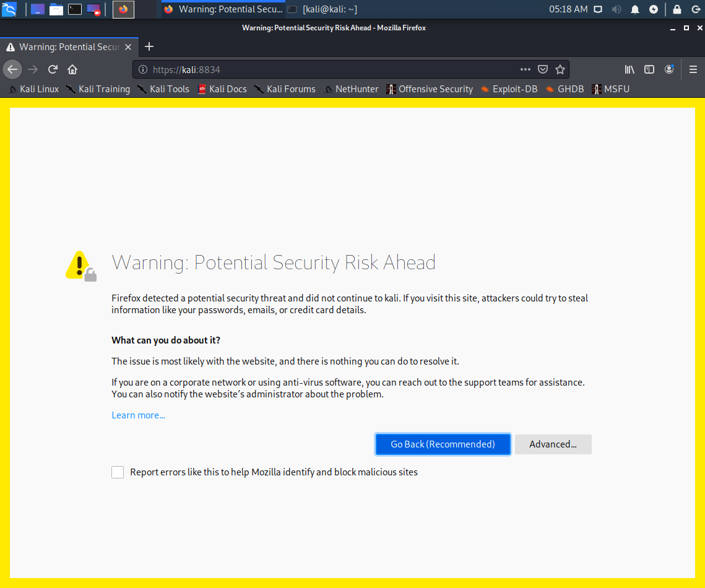Switch to the kali@kali terminal taskbar window

coord(323,9)
